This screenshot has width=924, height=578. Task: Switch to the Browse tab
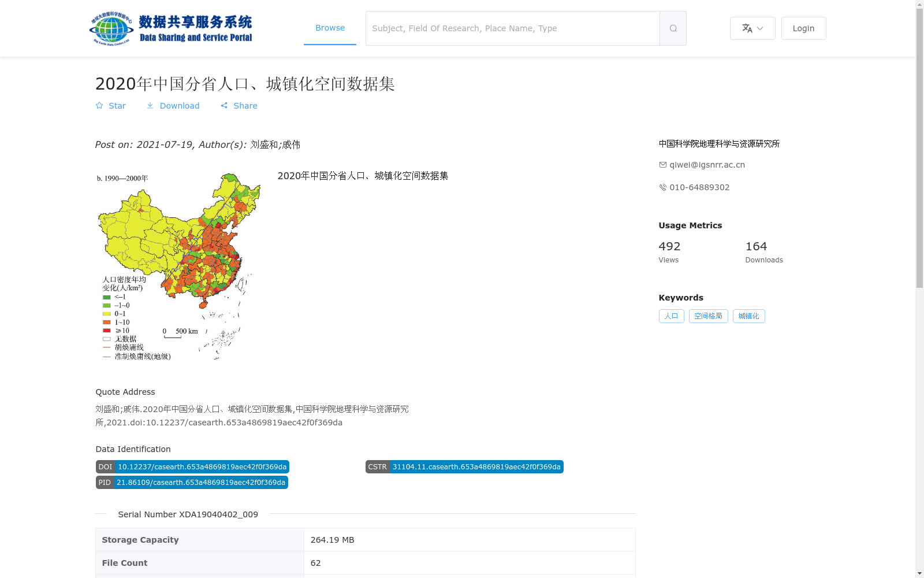(330, 28)
